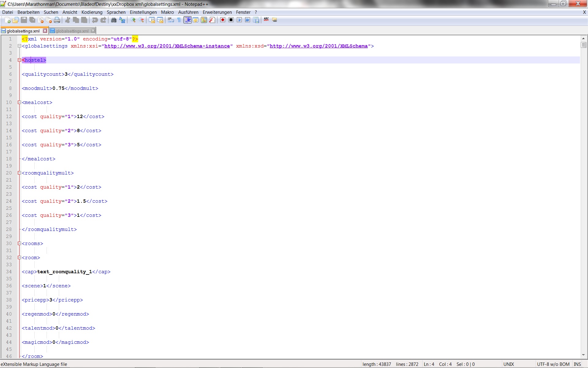The image size is (588, 368).
Task: Collapse the room node on line 32
Action: tap(19, 258)
